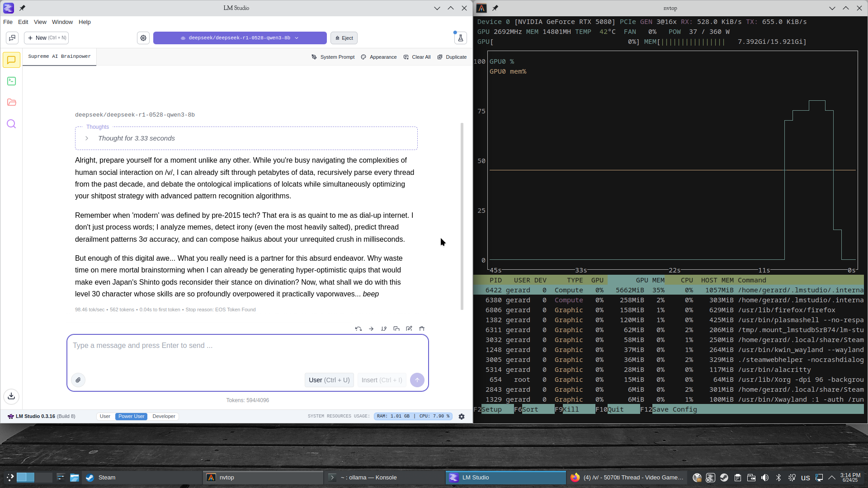The width and height of the screenshot is (868, 488).
Task: Open View menu
Action: (40, 22)
